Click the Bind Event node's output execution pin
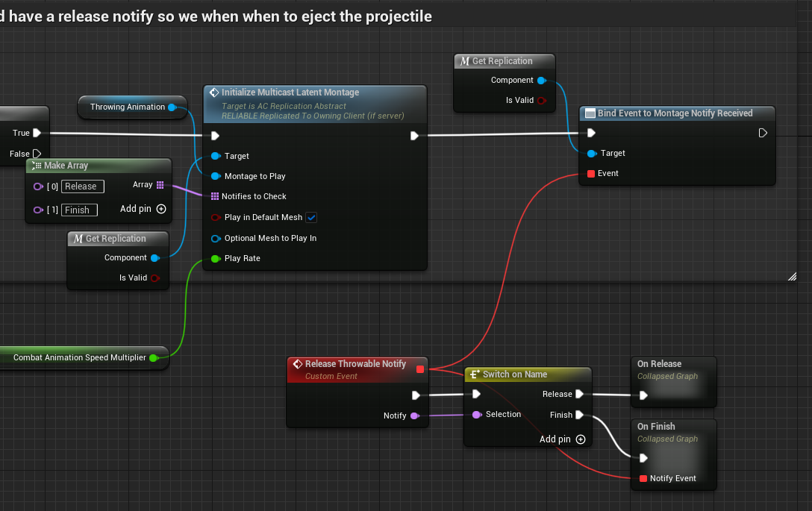Viewport: 812px width, 511px height. [763, 133]
